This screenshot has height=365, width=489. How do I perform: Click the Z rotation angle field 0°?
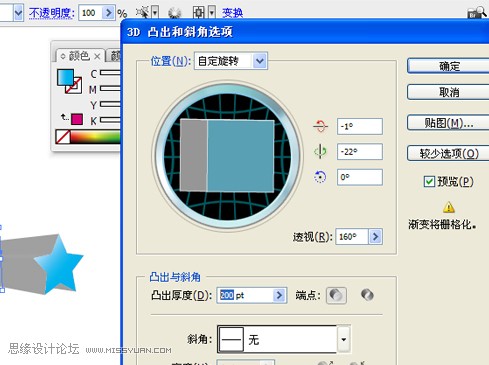[x=360, y=177]
